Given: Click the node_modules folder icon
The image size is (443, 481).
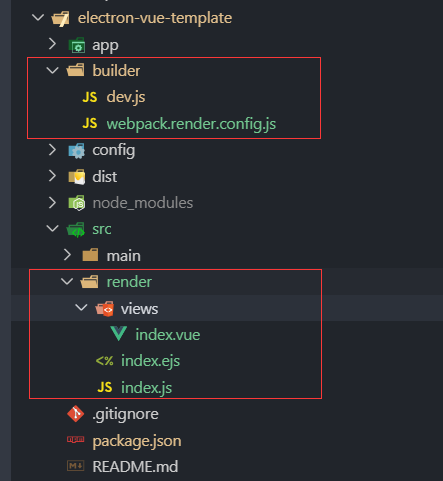Looking at the screenshot, I should [77, 203].
